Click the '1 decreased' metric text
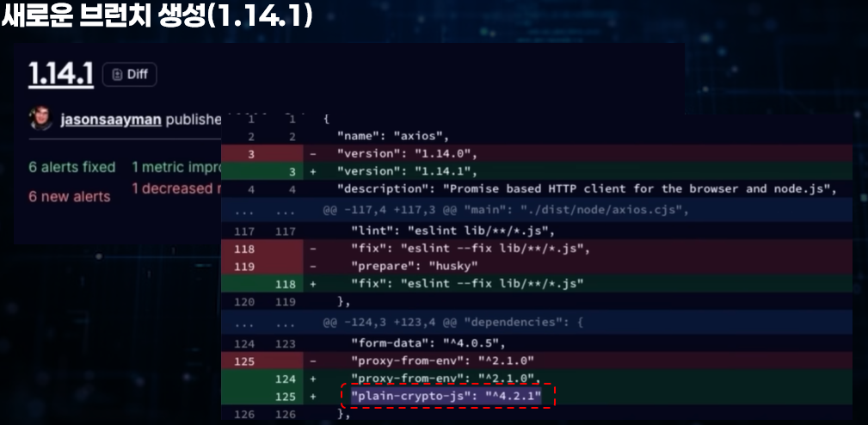 point(176,188)
